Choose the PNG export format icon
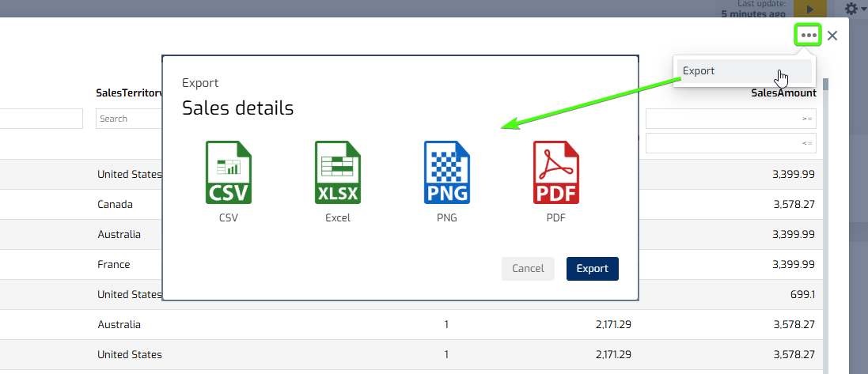Image resolution: width=868 pixels, height=374 pixels. 447,172
